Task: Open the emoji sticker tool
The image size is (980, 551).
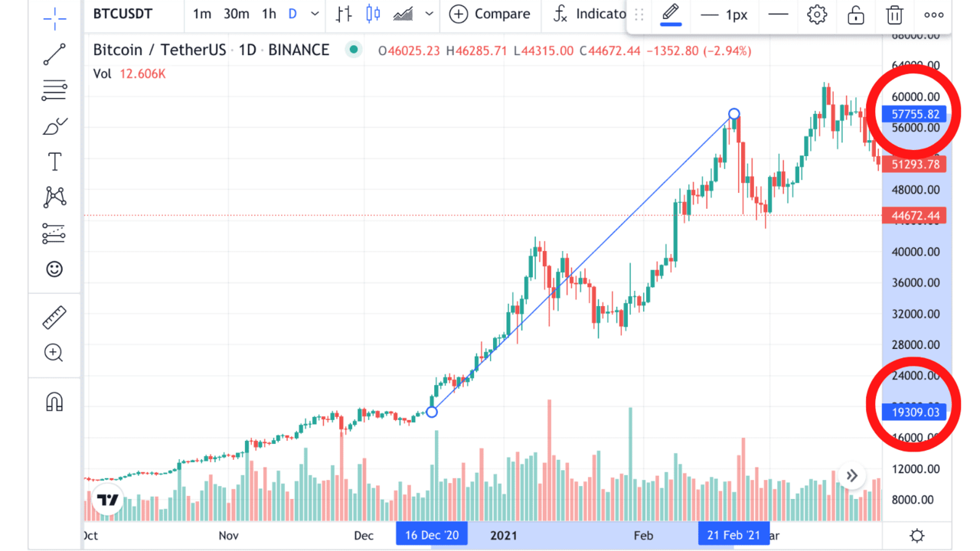Action: (54, 269)
